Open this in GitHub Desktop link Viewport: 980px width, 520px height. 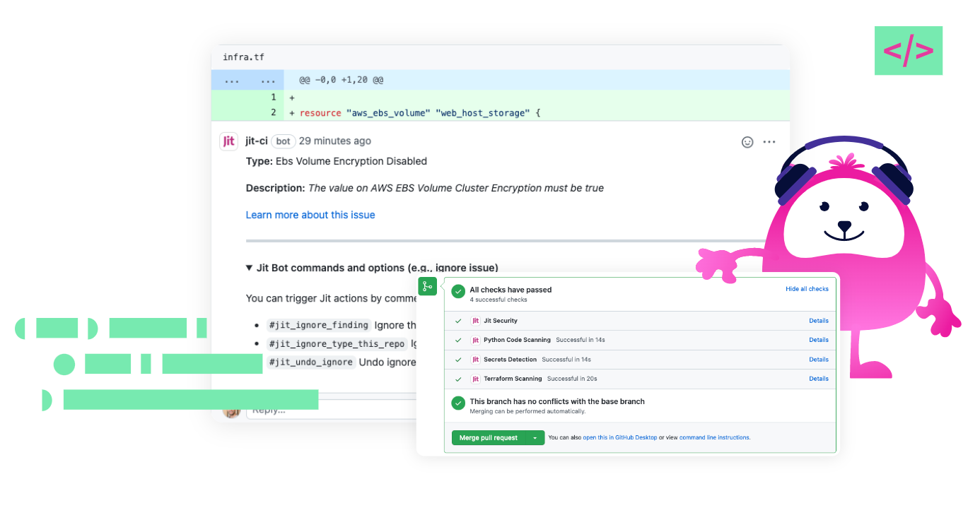[x=619, y=438]
